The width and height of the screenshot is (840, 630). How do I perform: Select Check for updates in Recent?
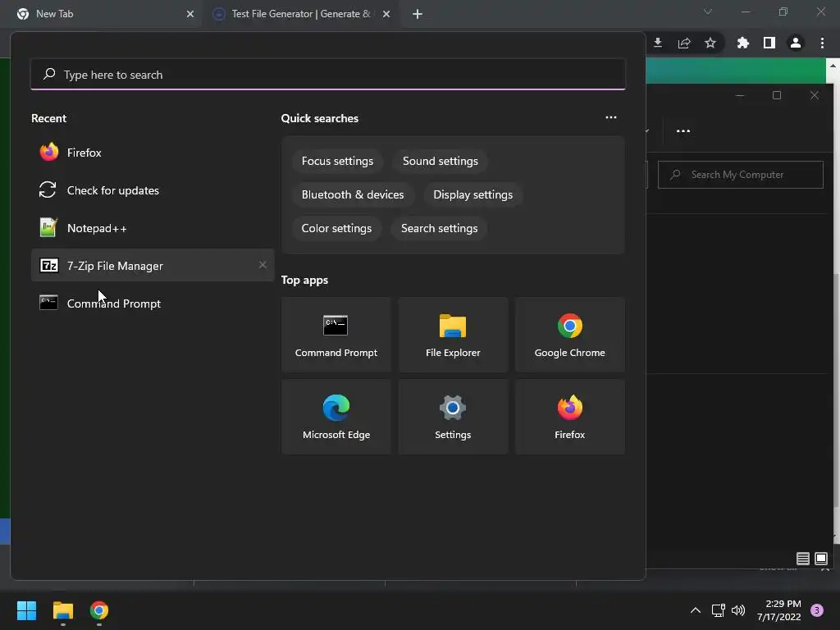(x=152, y=190)
